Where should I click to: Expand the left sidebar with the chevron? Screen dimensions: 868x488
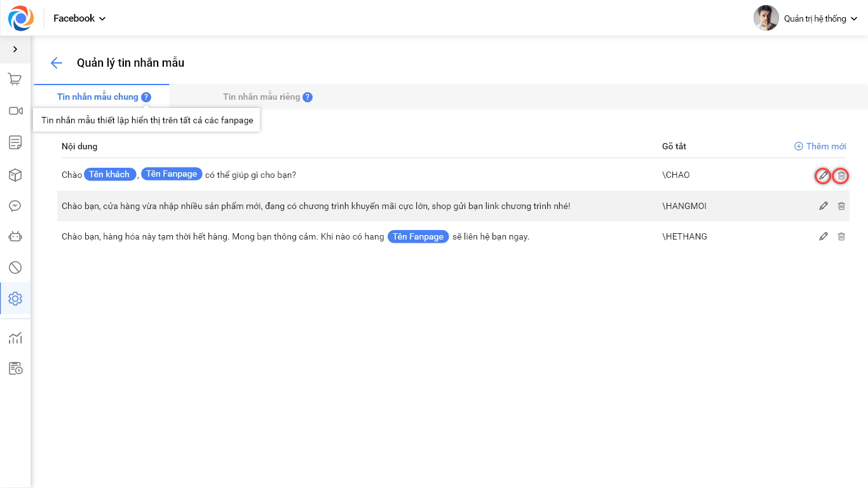click(x=15, y=49)
